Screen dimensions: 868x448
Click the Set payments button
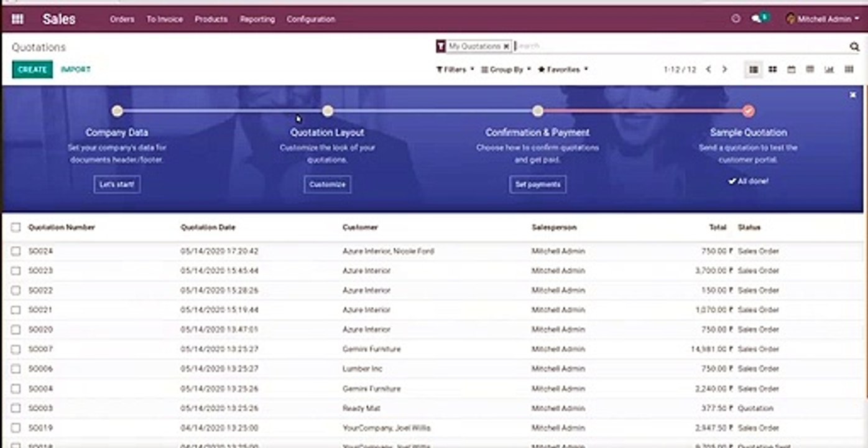tap(538, 185)
